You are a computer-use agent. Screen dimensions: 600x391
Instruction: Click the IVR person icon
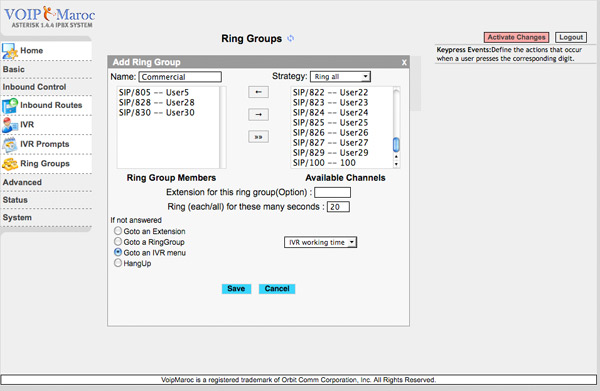point(10,125)
